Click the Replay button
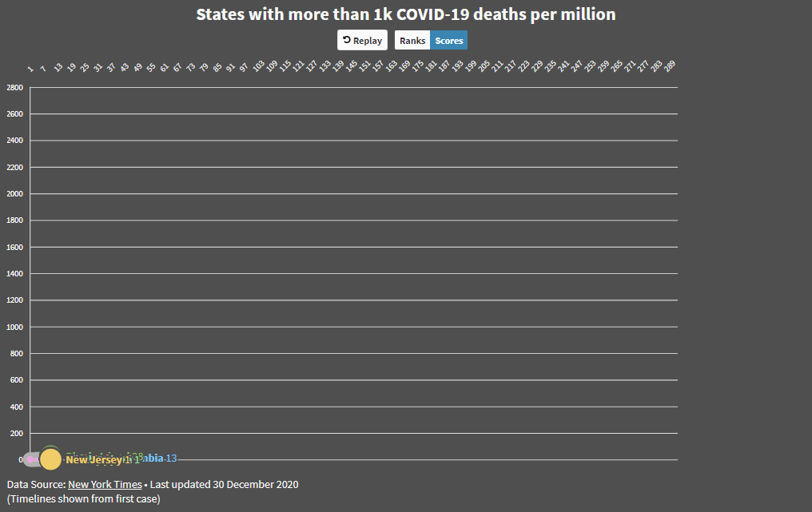812x512 pixels. tap(362, 41)
